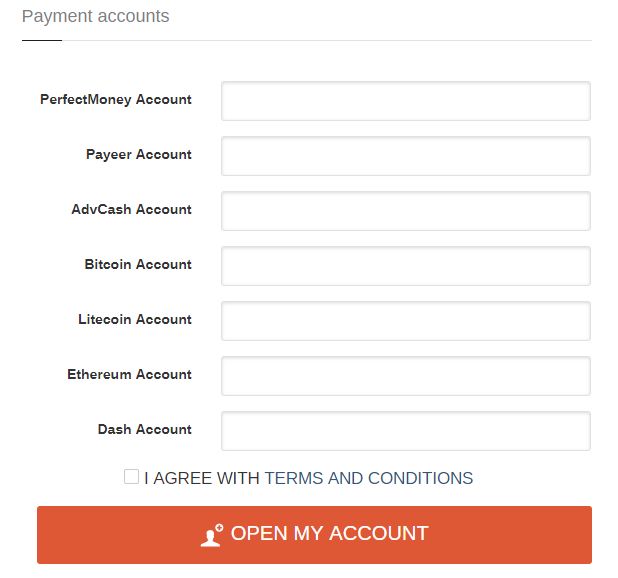Click the Bitcoin Account text field
Screen dimensions: 618x578
tap(406, 266)
